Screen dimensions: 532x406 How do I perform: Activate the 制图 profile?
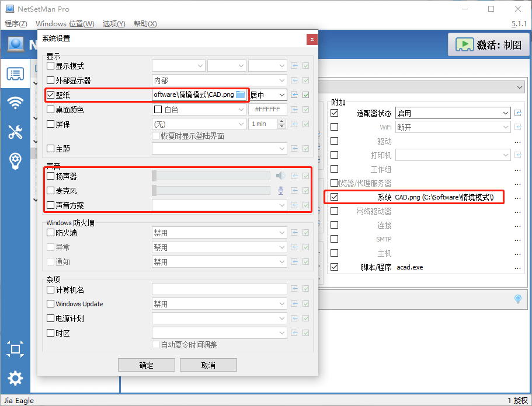pos(489,44)
